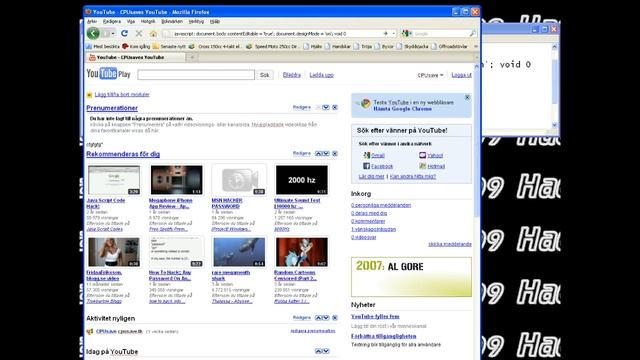Open the rare megamouth shark thumbnail
640x360 pixels.
[239, 252]
